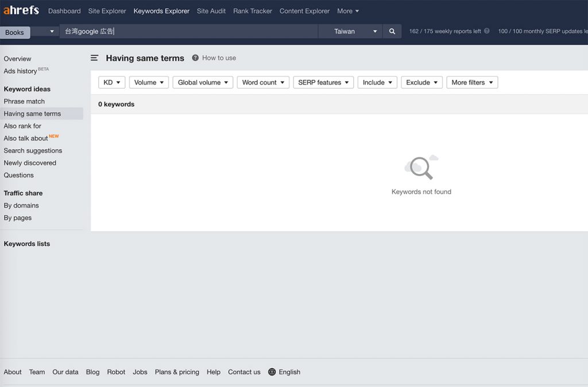
Task: Click the question mark beside How to use
Action: click(x=195, y=58)
